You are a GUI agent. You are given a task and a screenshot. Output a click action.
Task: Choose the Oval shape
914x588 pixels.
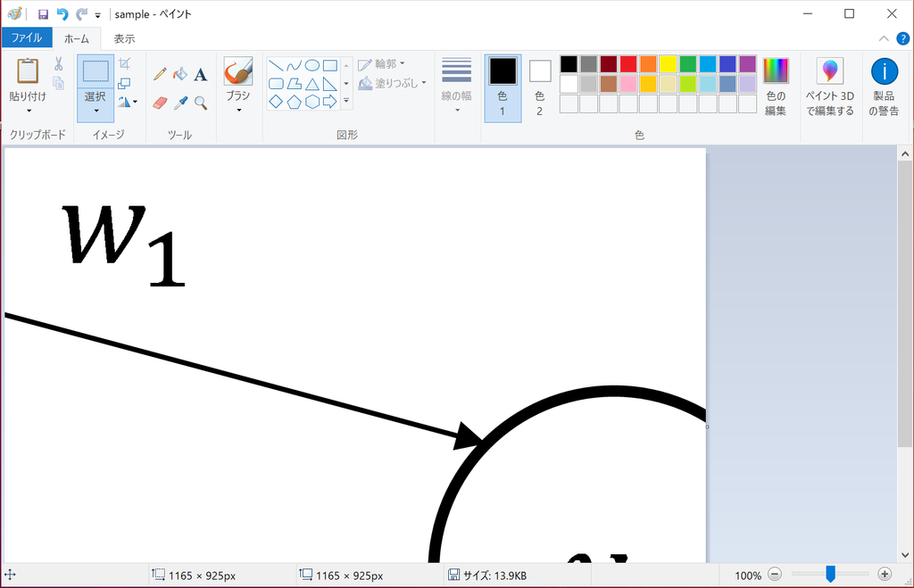312,65
